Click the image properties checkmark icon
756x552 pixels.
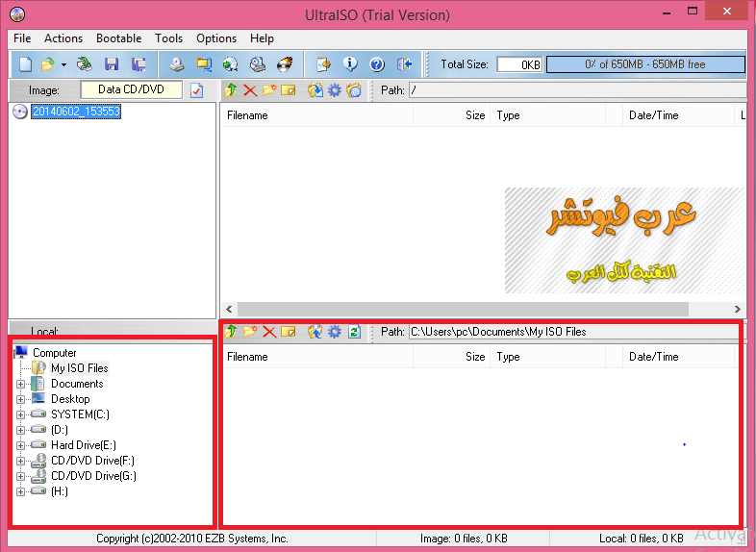pos(197,90)
